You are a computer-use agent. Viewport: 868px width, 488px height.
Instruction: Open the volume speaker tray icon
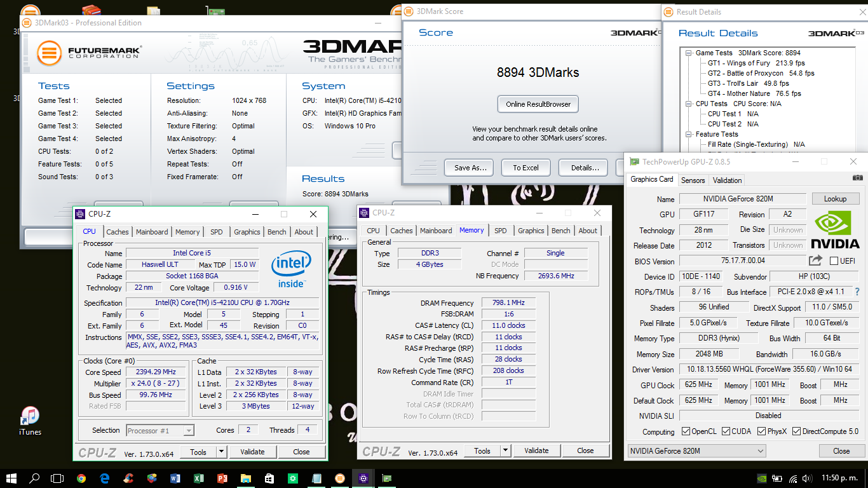click(808, 478)
